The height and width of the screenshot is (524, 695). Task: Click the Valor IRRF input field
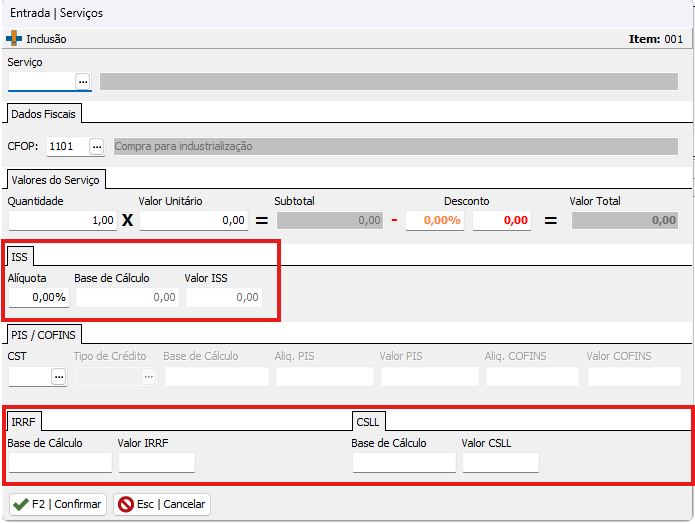tap(156, 462)
